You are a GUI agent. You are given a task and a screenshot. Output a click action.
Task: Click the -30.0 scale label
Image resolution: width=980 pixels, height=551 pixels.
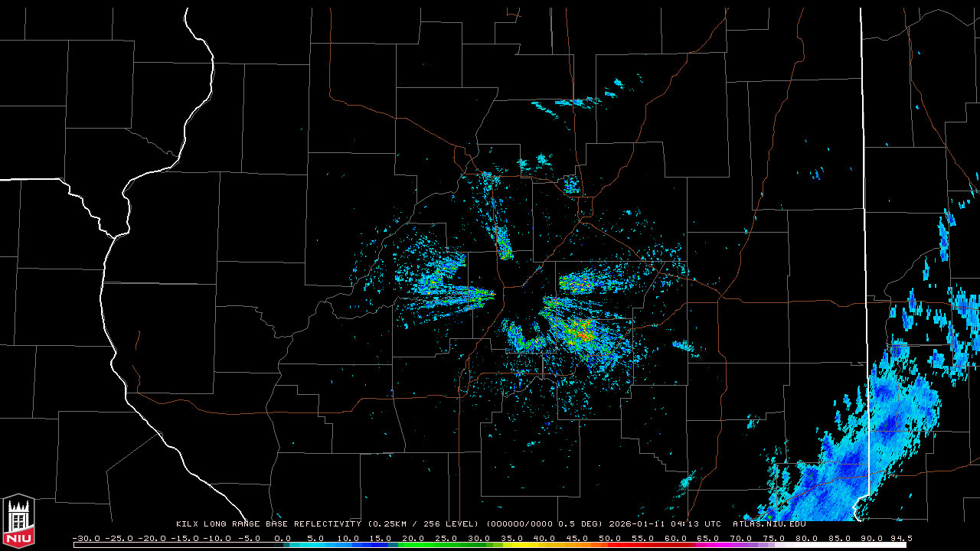[85, 539]
